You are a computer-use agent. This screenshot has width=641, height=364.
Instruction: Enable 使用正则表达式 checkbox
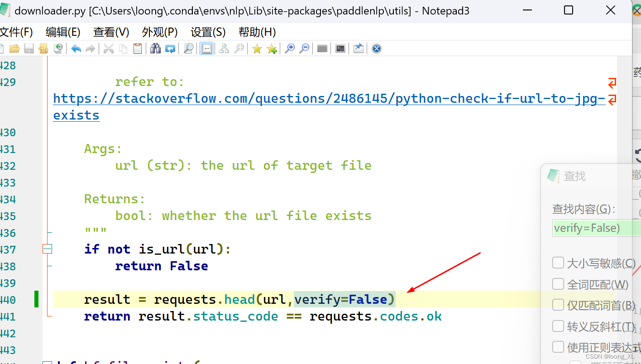(x=558, y=347)
